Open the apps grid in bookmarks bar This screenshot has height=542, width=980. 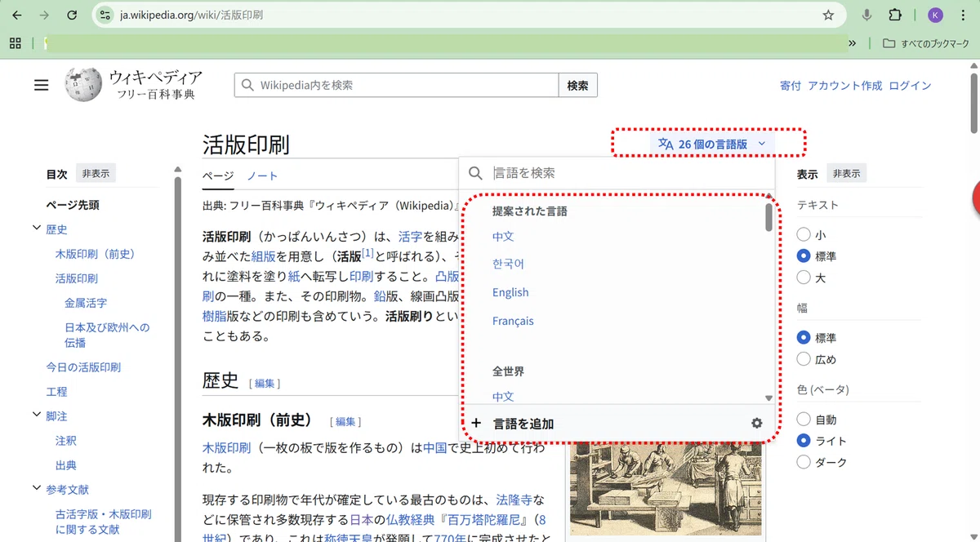point(16,43)
